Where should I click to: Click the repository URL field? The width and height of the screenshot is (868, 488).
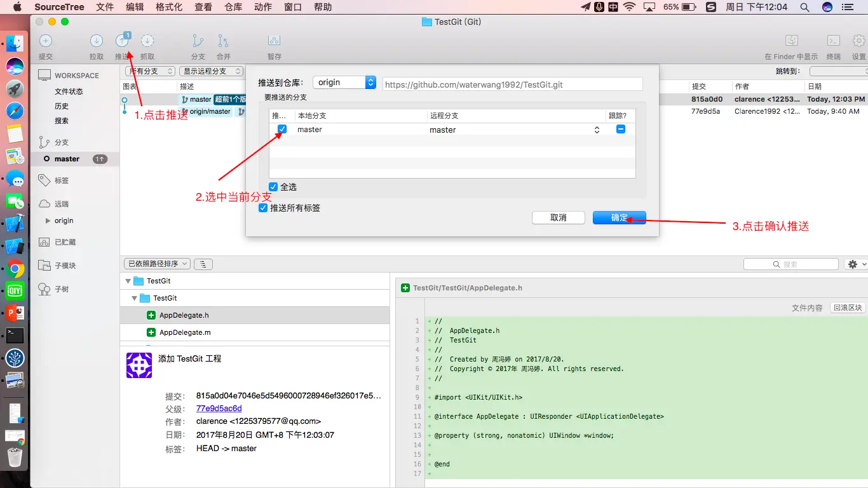click(x=513, y=84)
